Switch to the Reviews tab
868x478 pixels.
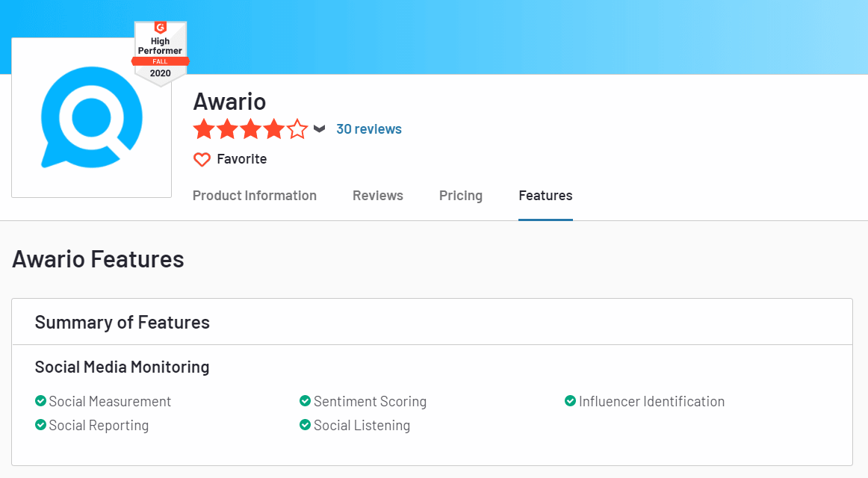[x=378, y=196]
